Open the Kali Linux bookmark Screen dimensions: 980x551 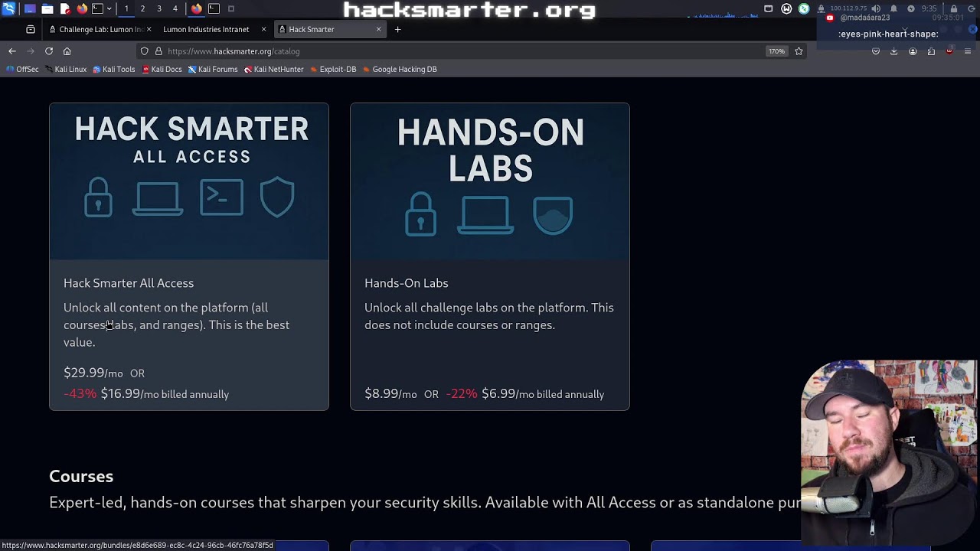pyautogui.click(x=65, y=69)
